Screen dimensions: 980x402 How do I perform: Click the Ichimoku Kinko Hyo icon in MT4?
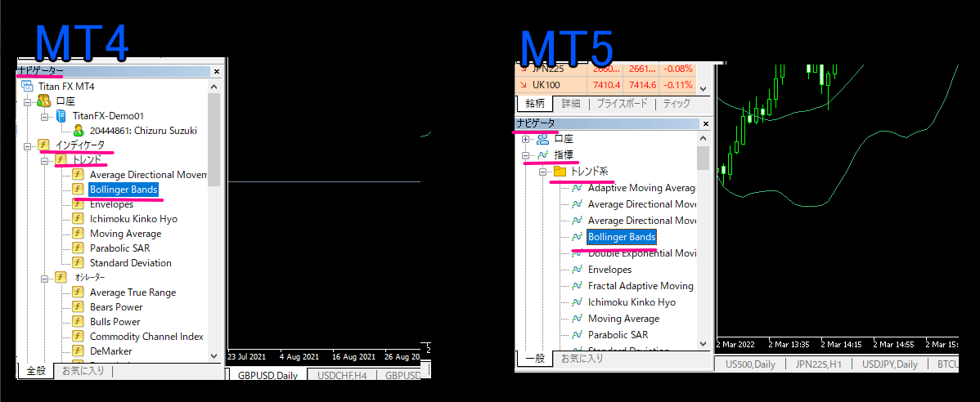(x=79, y=218)
